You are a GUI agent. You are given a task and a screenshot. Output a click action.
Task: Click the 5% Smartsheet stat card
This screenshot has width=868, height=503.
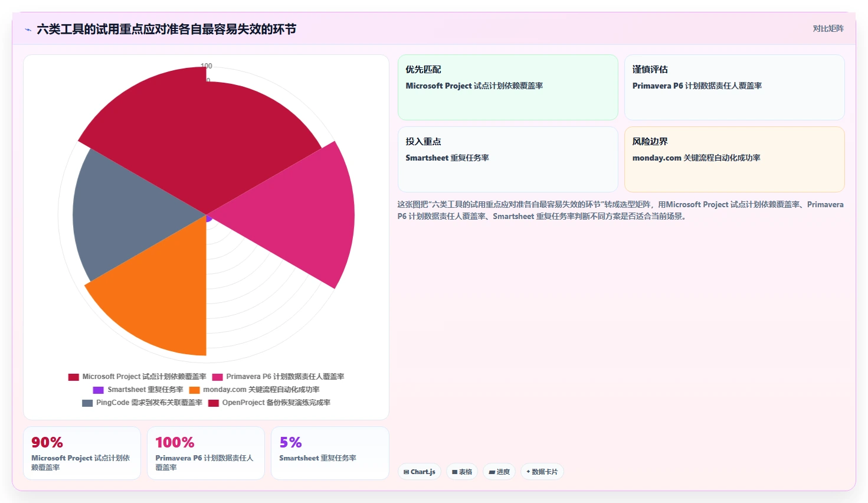[x=330, y=453]
